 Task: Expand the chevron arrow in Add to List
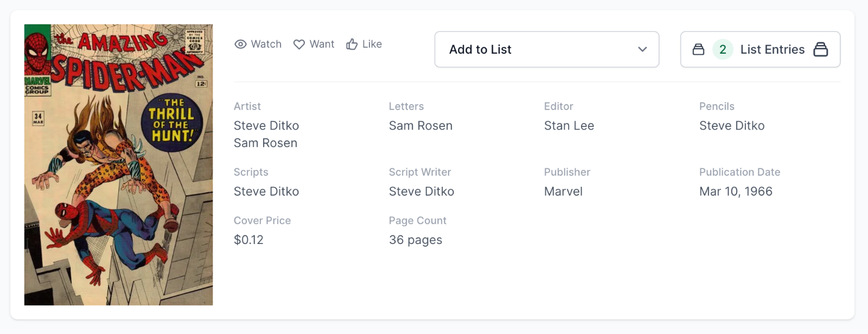click(642, 49)
